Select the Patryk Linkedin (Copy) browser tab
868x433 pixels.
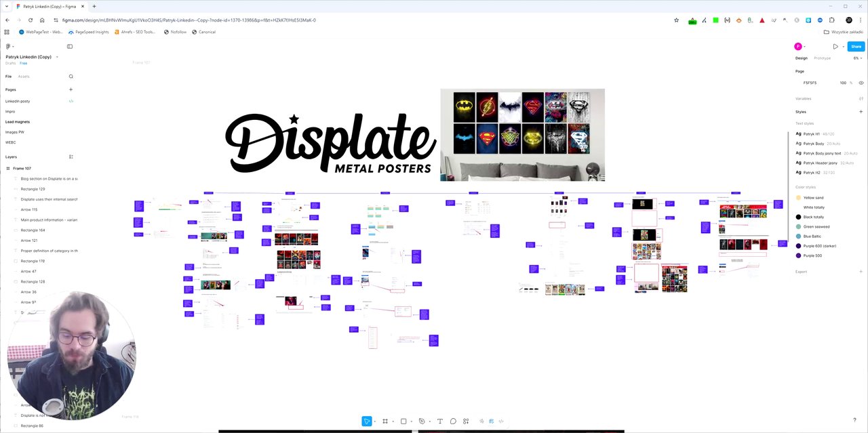50,6
